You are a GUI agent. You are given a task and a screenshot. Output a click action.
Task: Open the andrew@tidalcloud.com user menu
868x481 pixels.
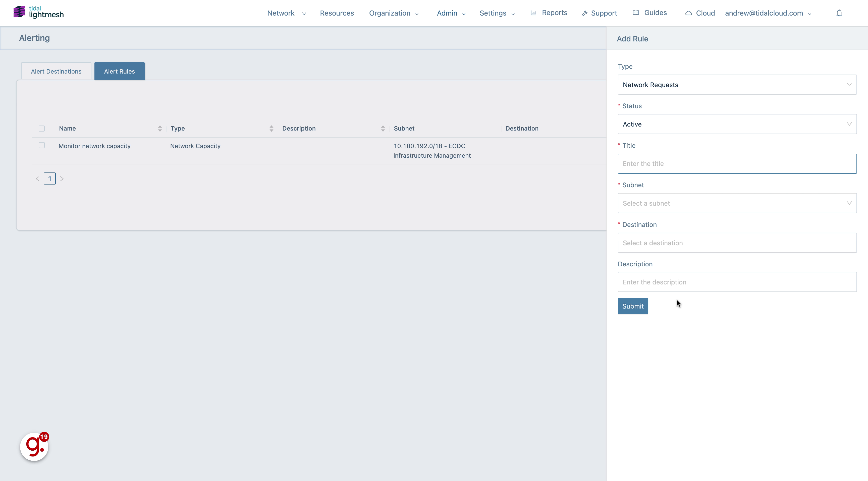click(x=768, y=13)
